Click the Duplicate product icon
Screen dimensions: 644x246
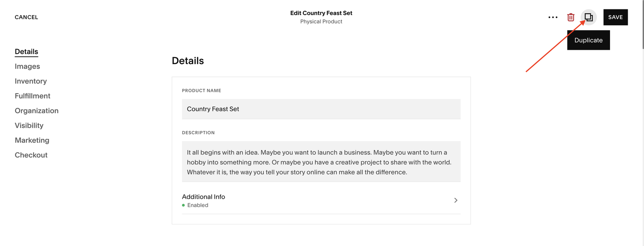589,17
